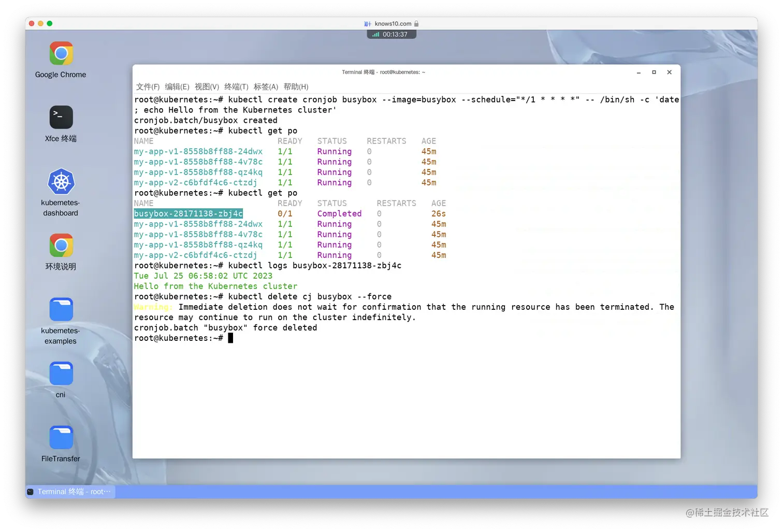Open the cni folder on the desktop
The image size is (783, 532).
tap(61, 373)
